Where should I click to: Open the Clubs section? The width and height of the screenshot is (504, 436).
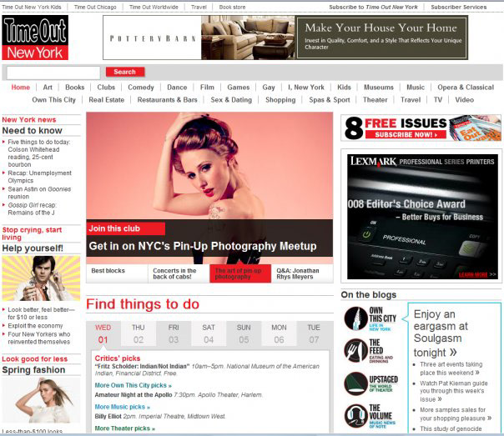click(x=106, y=88)
